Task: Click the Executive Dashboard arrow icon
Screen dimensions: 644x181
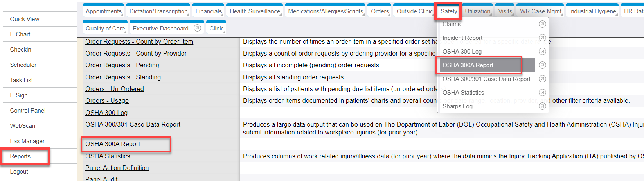Action: [x=198, y=28]
